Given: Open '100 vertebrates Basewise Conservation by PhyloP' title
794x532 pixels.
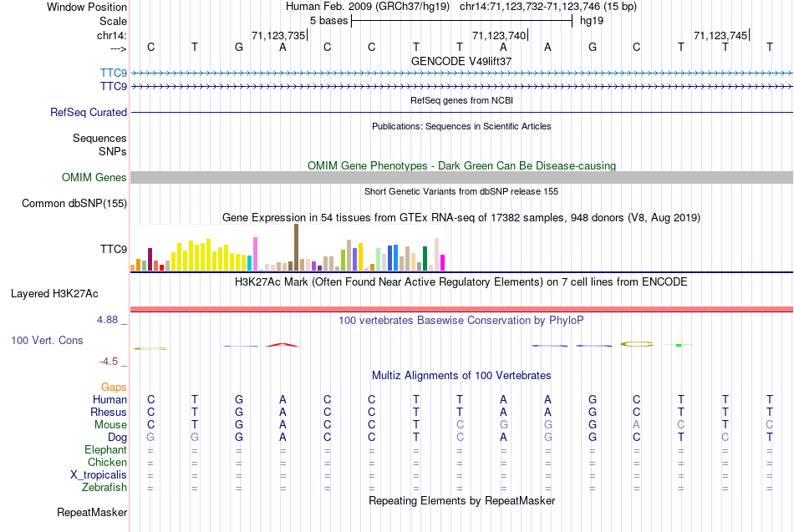Looking at the screenshot, I should click(461, 321).
